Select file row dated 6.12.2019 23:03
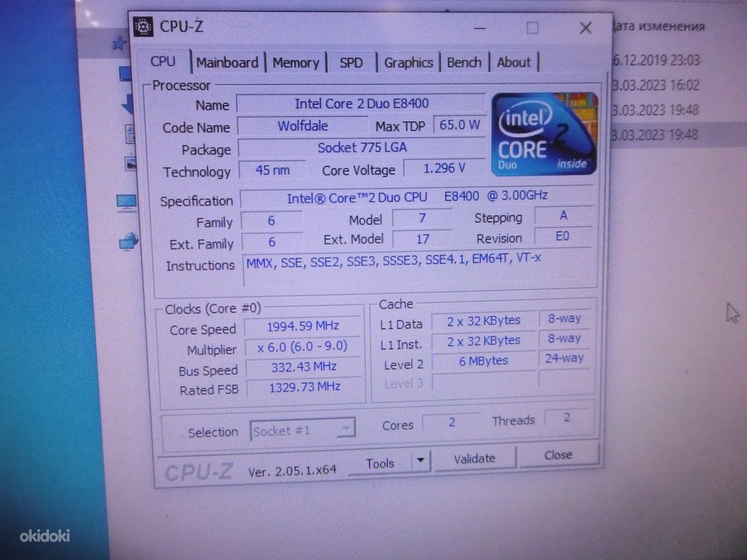This screenshot has width=747, height=560. point(656,60)
